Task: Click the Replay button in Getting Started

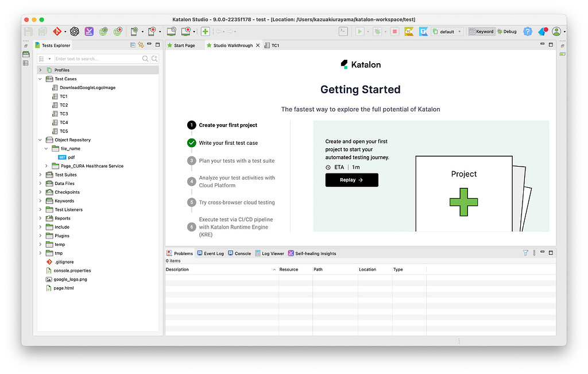Action: tap(351, 180)
